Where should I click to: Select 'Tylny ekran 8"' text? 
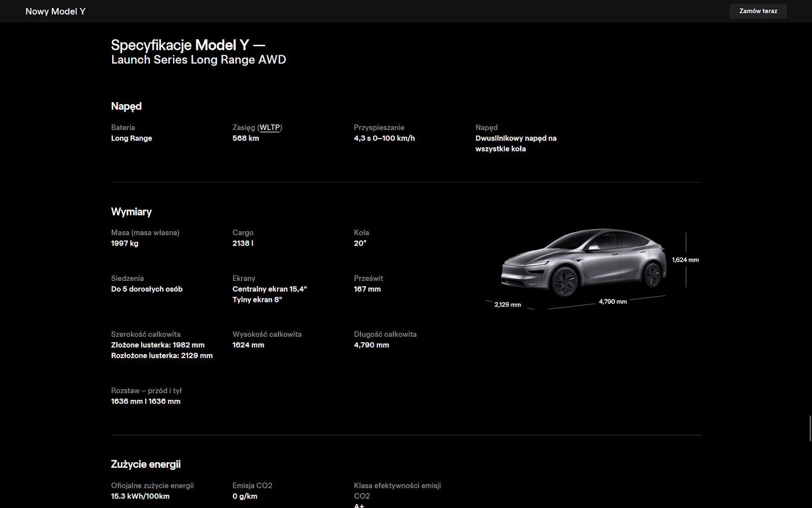coord(257,300)
